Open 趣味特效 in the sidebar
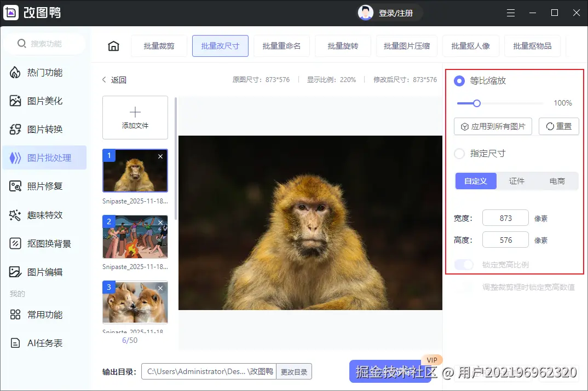 pos(44,215)
